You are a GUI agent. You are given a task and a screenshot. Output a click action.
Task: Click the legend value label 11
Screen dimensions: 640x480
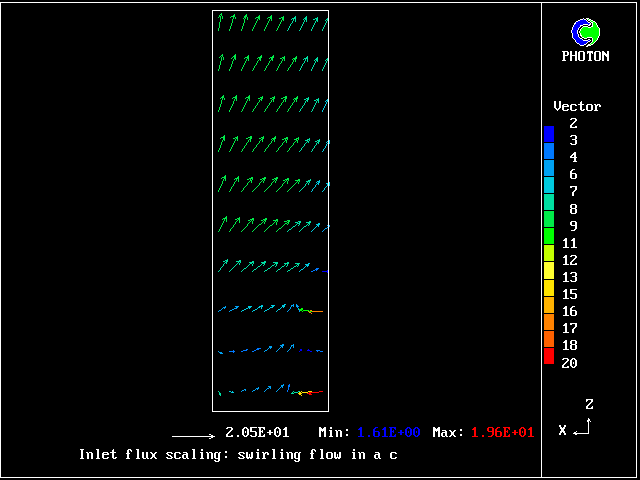[x=570, y=243]
